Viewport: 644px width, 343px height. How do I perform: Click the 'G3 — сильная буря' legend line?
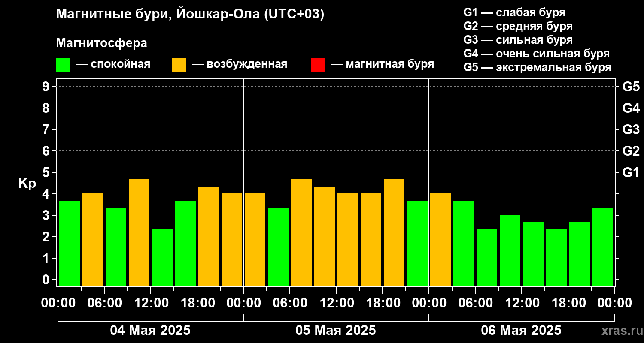pos(518,40)
